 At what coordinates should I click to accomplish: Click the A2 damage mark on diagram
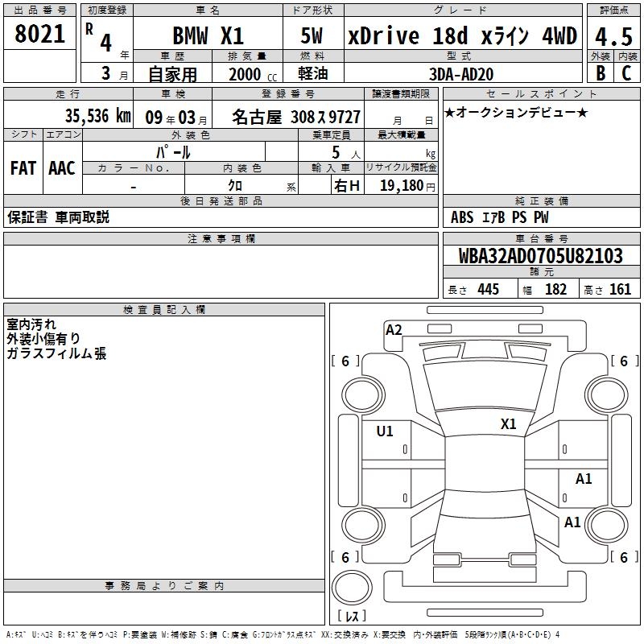pos(394,330)
